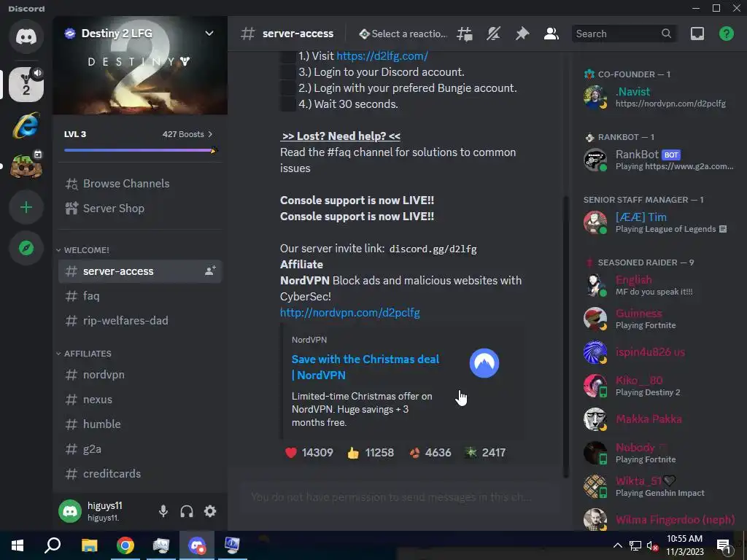Open File Explorer from taskbar
Screen dimensions: 747x560
click(x=89, y=545)
